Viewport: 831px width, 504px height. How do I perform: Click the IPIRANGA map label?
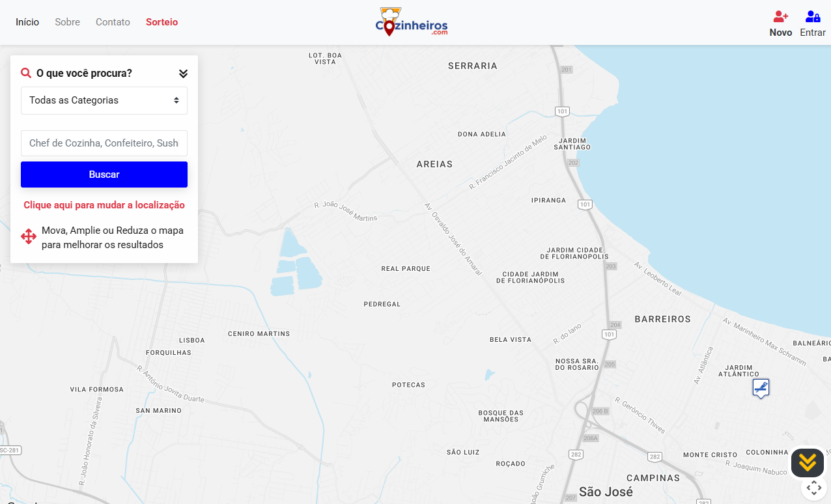tap(549, 200)
